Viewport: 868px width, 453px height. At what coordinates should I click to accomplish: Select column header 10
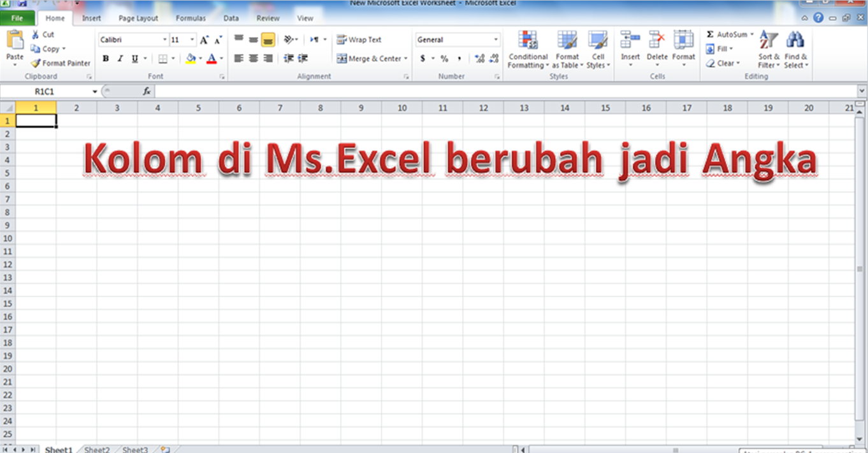pos(401,108)
